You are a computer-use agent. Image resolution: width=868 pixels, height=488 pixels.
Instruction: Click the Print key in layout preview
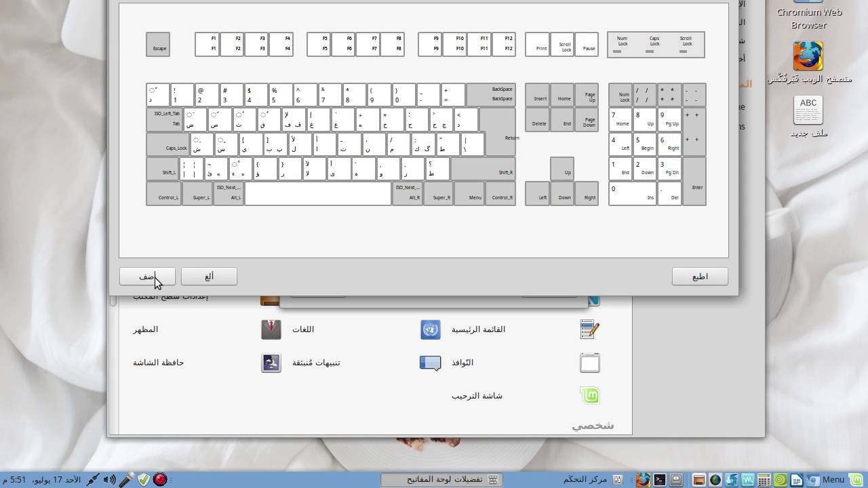537,44
